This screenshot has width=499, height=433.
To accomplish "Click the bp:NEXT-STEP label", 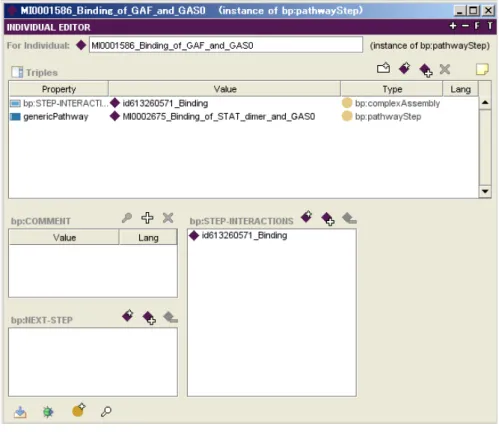I will (42, 320).
